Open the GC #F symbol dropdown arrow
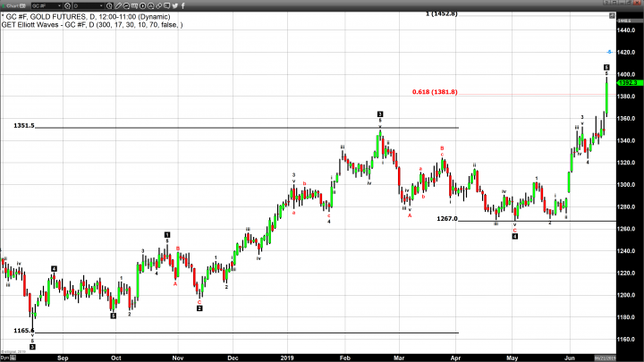This screenshot has height=362, width=644. click(x=59, y=5)
